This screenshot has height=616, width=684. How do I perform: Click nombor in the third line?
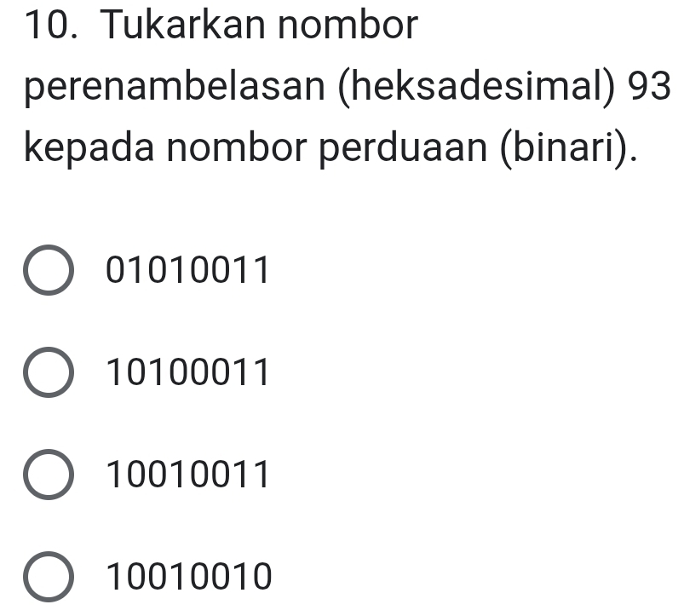coord(237,147)
